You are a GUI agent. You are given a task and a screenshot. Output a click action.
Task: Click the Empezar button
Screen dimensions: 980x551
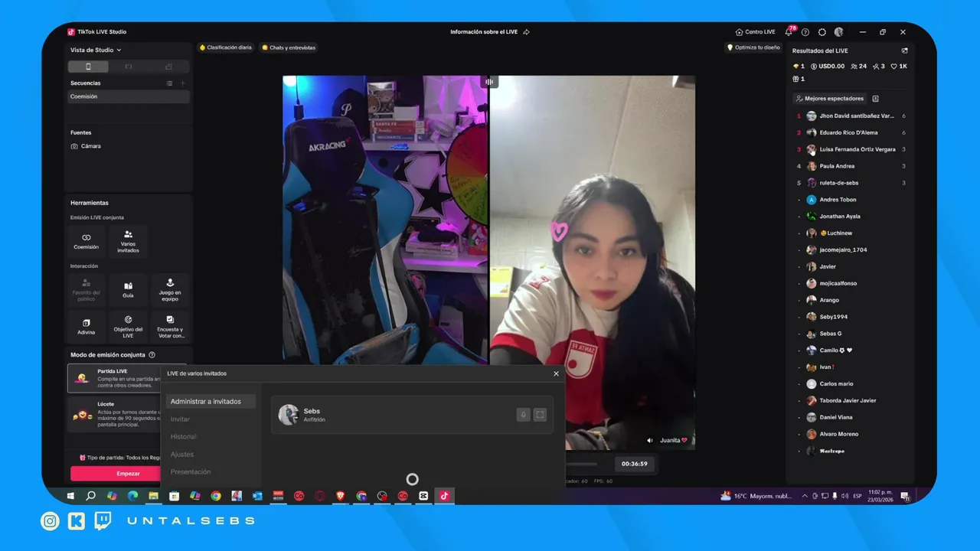tap(116, 474)
